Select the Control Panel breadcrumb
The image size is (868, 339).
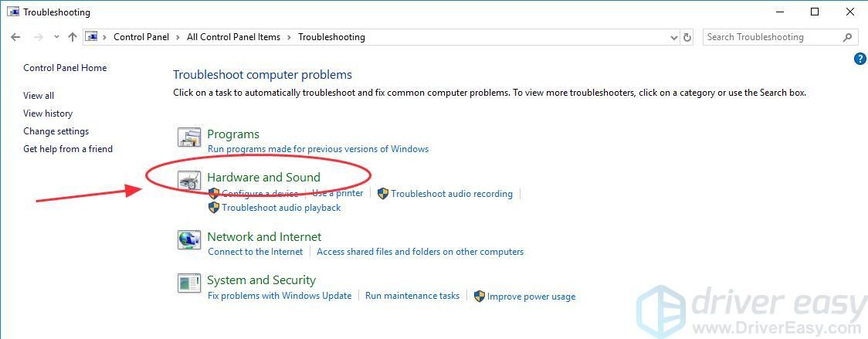(142, 37)
